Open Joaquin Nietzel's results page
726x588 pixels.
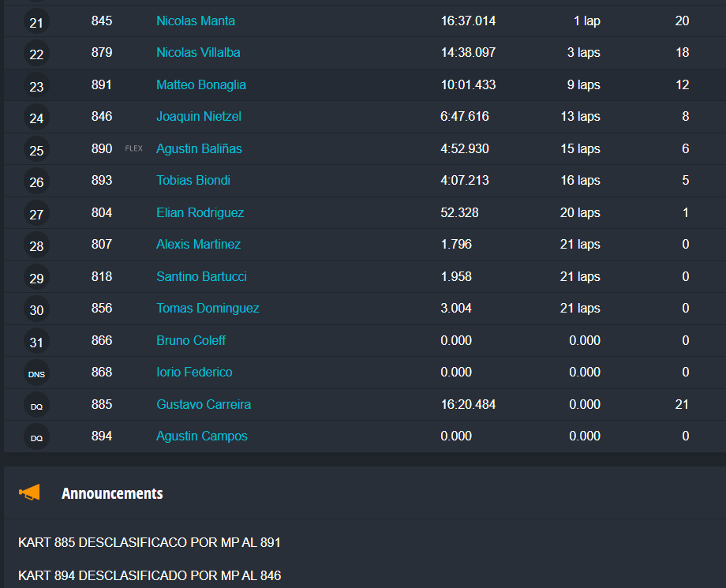pyautogui.click(x=199, y=116)
